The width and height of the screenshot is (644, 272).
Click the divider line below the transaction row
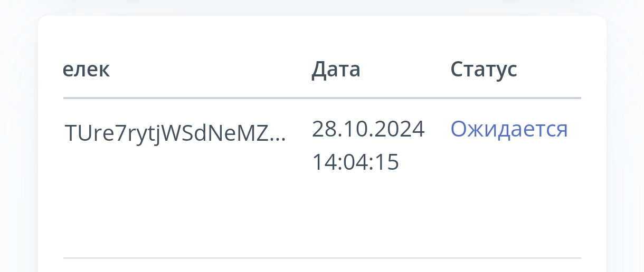(x=322, y=258)
